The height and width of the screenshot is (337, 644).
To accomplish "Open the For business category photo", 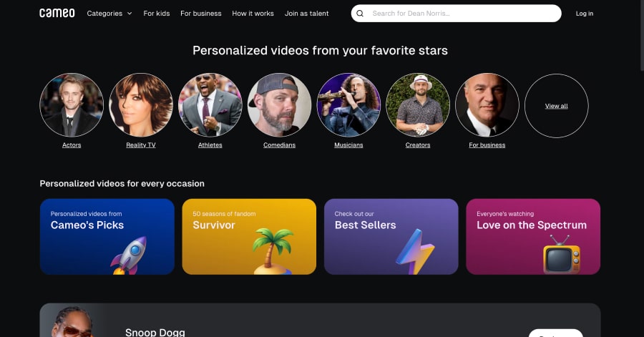I will [487, 105].
